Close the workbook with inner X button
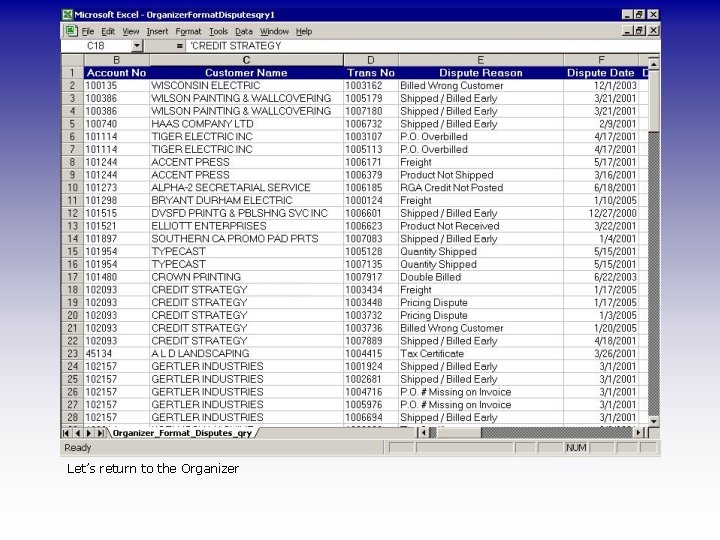720x540 pixels. coord(653,31)
